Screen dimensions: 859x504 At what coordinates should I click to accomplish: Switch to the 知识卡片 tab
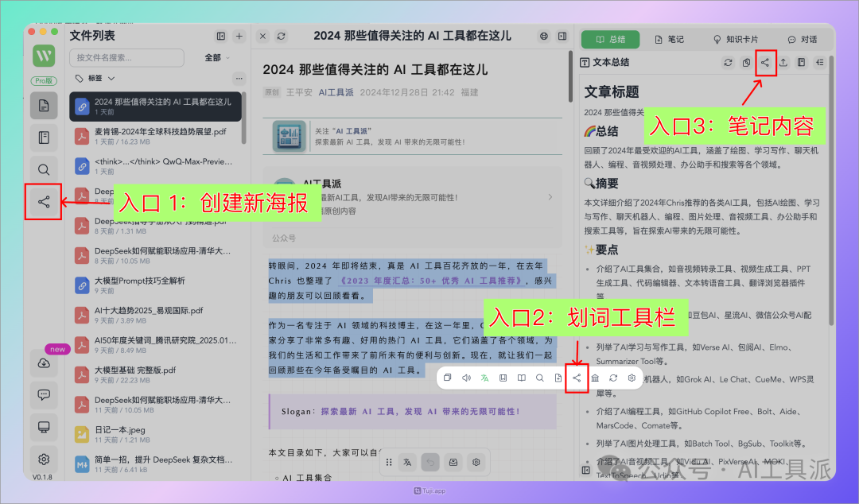[x=736, y=40]
